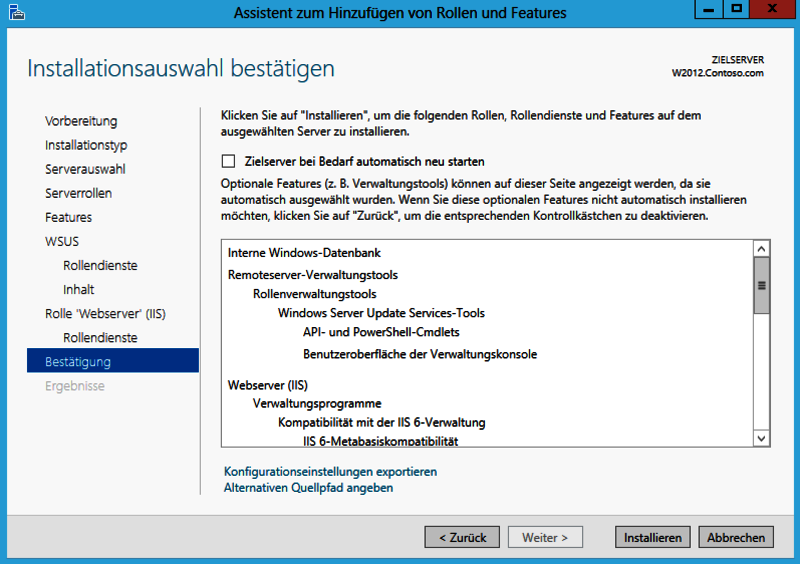The height and width of the screenshot is (564, 800).
Task: Select the WSUS step
Action: click(x=62, y=241)
